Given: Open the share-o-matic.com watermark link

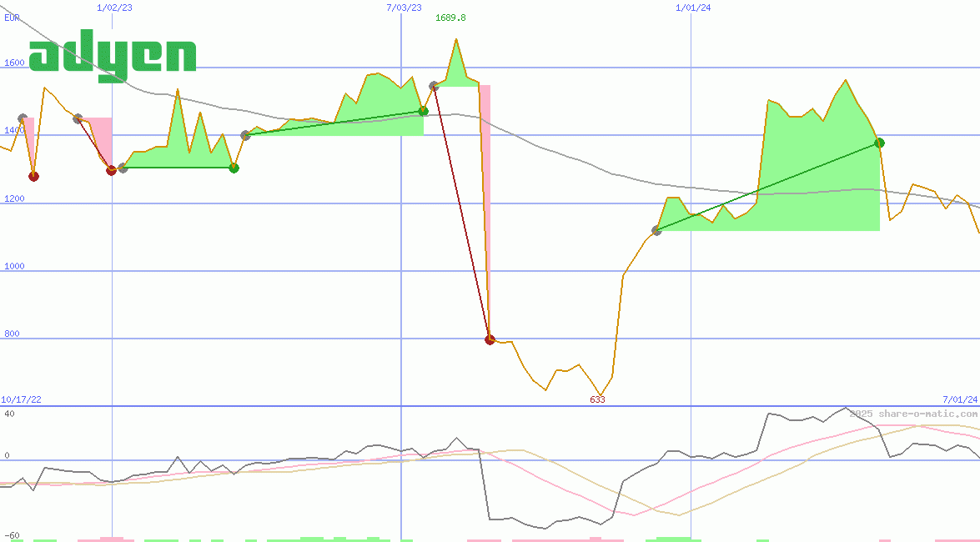Looking at the screenshot, I should pos(913,414).
